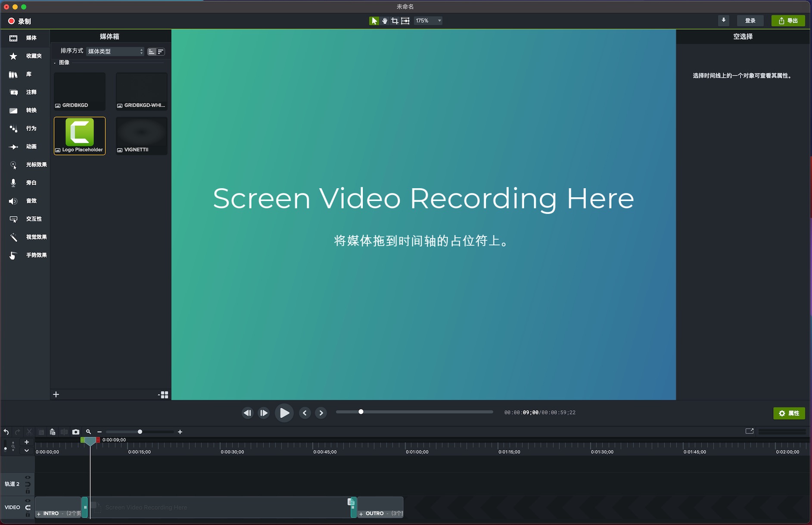Open the 库 library tab
The image size is (812, 525).
click(25, 74)
